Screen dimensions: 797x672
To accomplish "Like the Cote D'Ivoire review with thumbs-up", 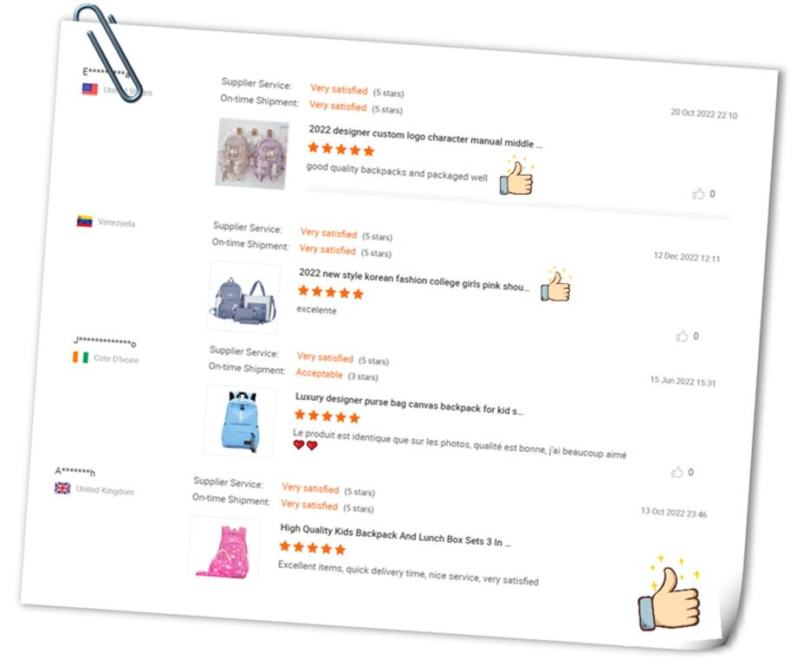I will 677,472.
